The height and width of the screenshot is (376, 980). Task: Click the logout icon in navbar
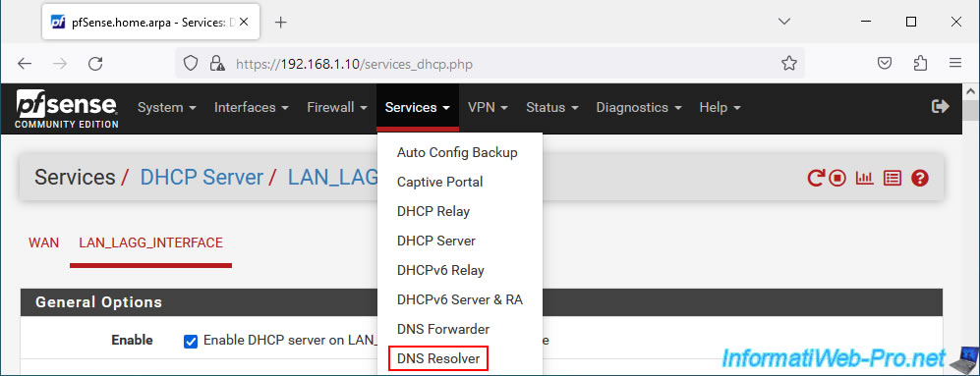941,107
